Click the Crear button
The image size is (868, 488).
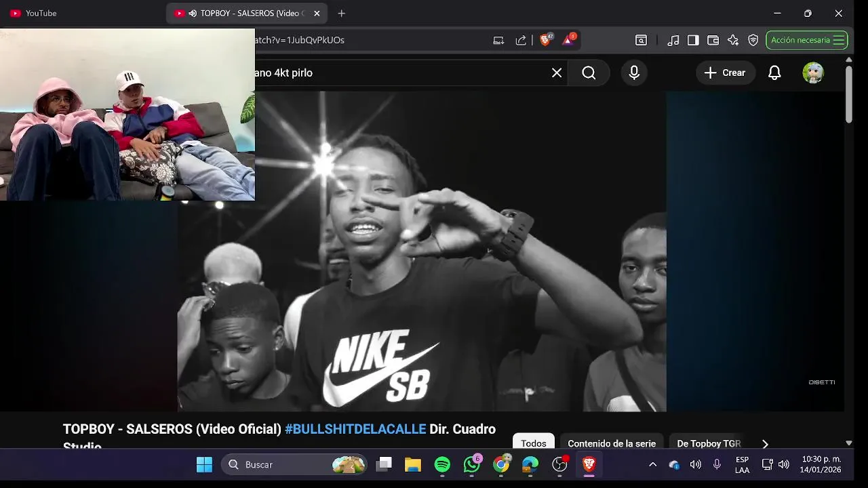point(725,73)
